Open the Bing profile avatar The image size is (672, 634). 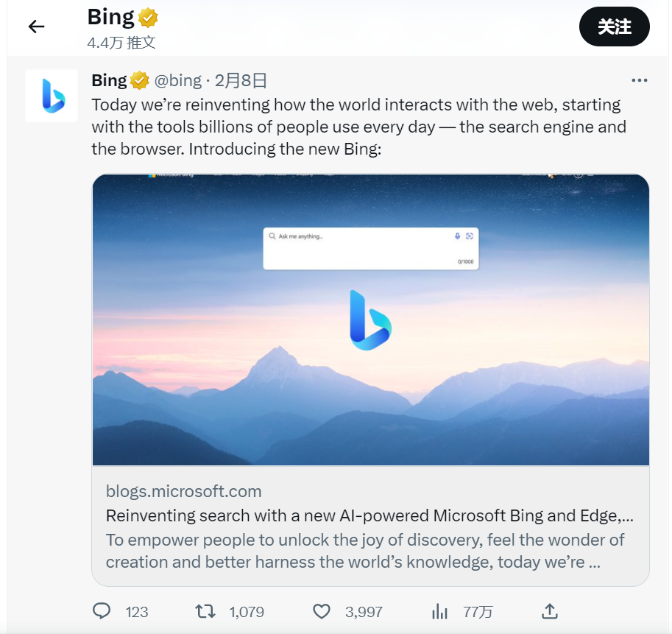tap(52, 96)
